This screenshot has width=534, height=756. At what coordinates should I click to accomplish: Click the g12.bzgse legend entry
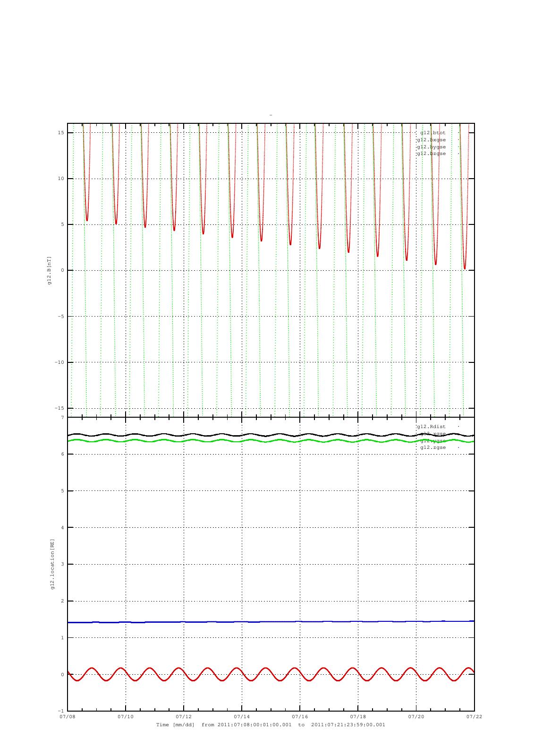pos(431,154)
